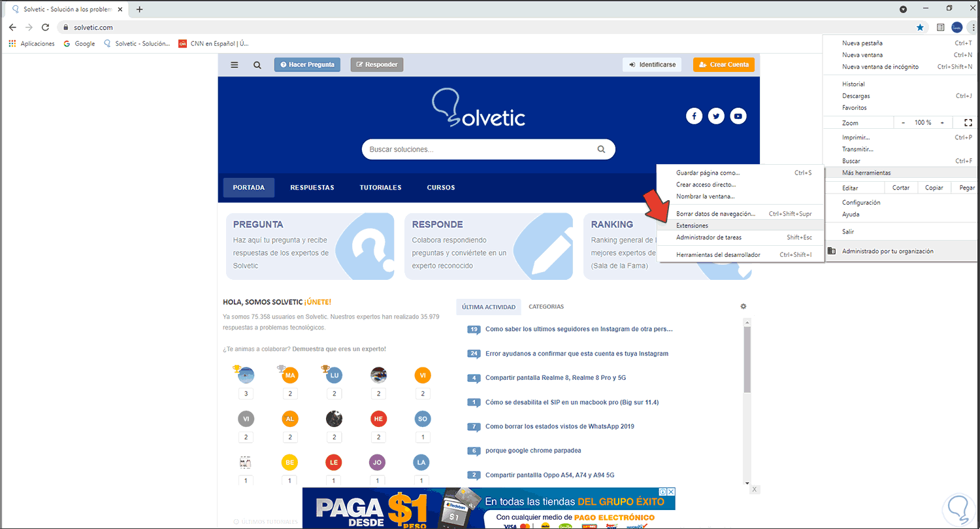Open Aplicaciones apps grid bookmark
Viewport: 980px width, 529px height.
pyautogui.click(x=31, y=44)
